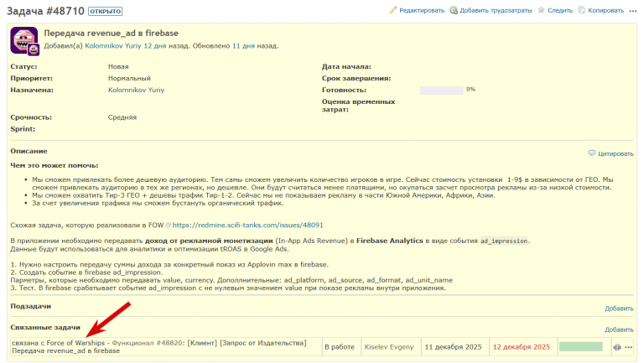Click the 'Связанные задачи' heading
The image size is (644, 363).
45,327
